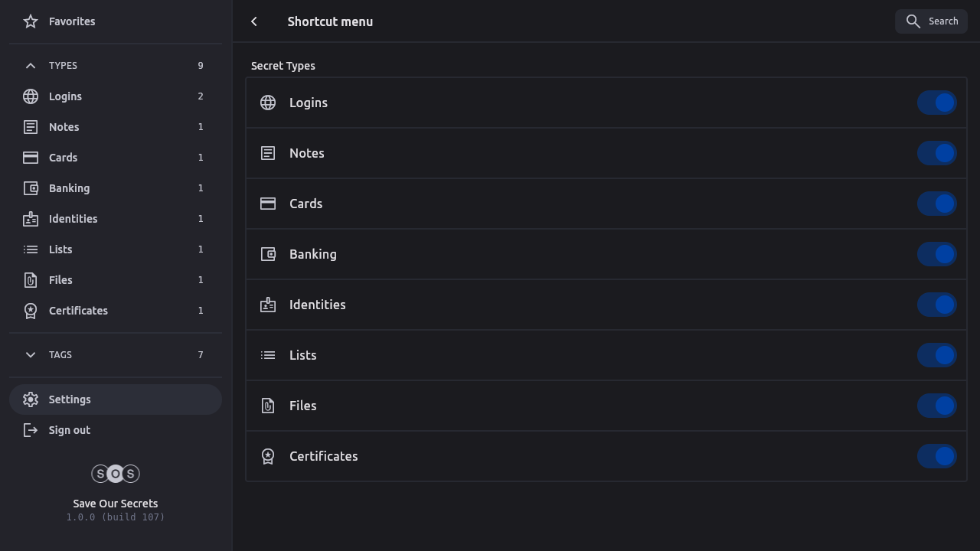Click the Favorites star icon
This screenshot has width=980, height=551.
31,21
